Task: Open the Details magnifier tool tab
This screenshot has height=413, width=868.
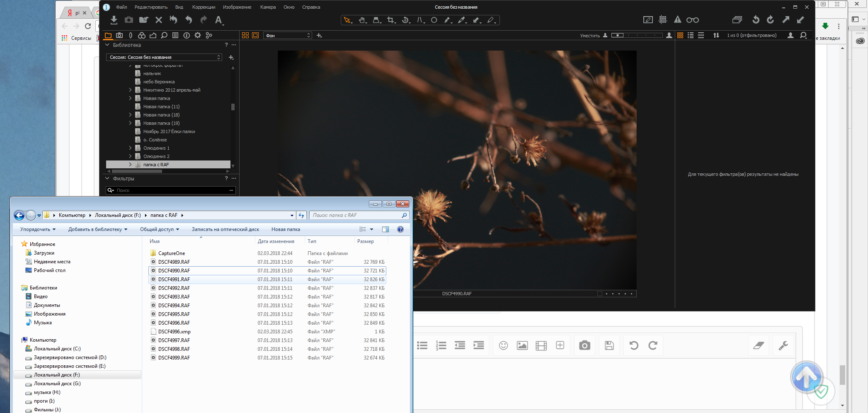Action: (164, 35)
